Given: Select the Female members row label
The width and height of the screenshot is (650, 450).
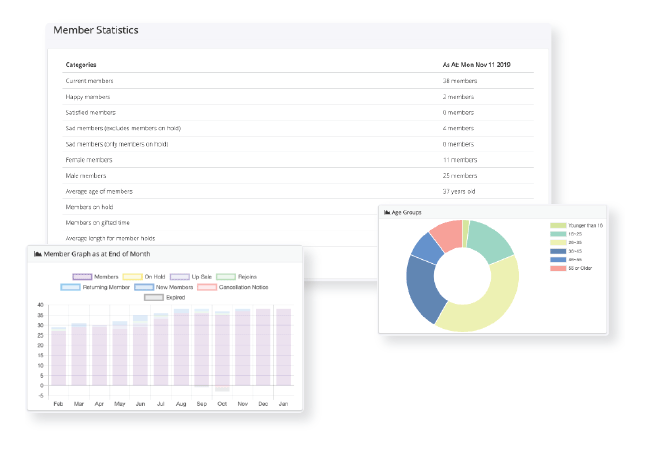Looking at the screenshot, I should pyautogui.click(x=89, y=160).
